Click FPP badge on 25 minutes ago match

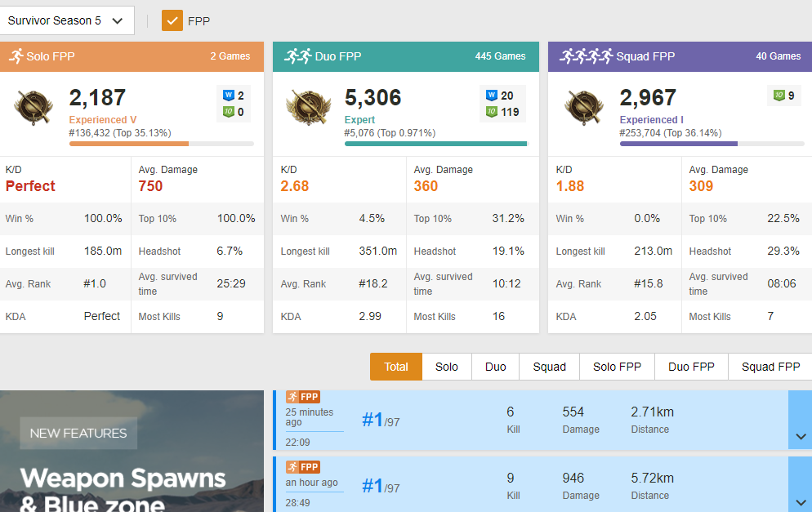(303, 398)
